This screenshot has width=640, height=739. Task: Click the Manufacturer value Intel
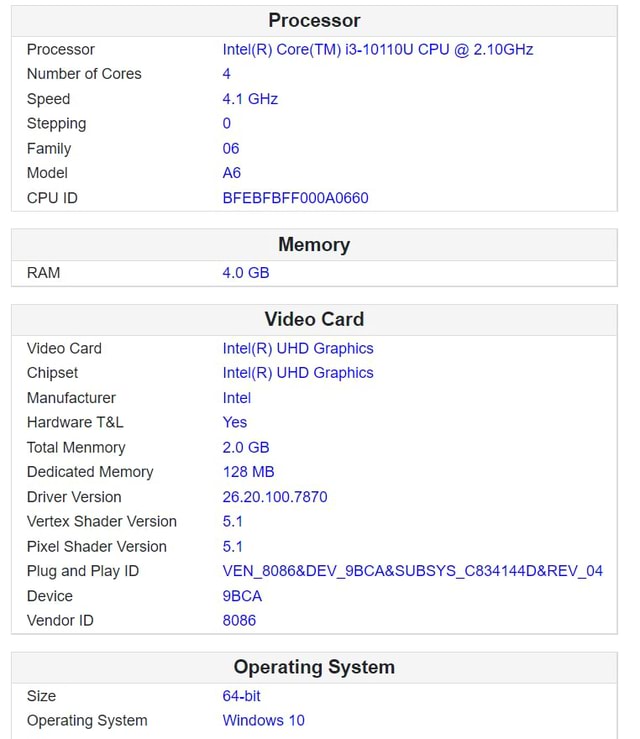pos(237,398)
